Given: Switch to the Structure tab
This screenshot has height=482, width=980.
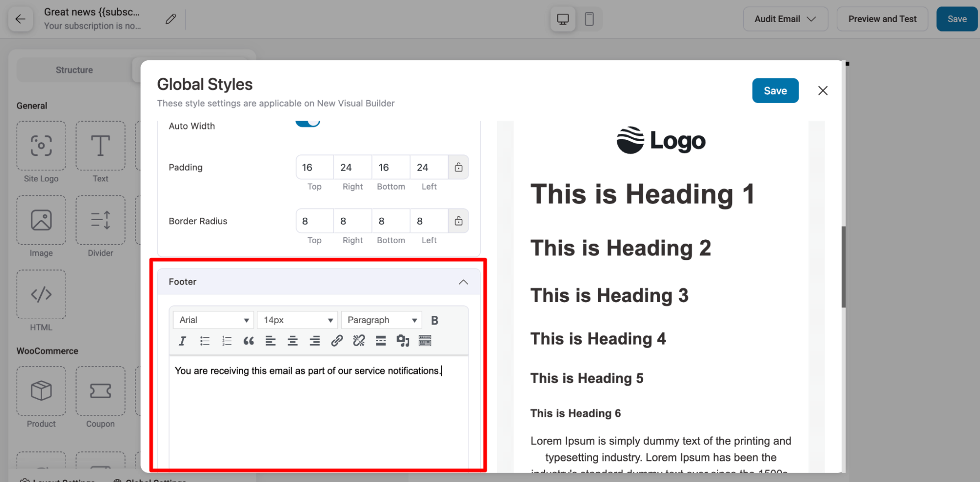Looking at the screenshot, I should coord(74,70).
